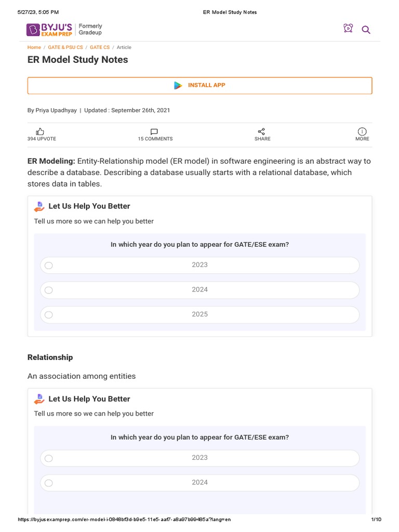This screenshot has height=532, width=399.
Task: Open the GATE & PSU CS breadcrumb
Action: [65, 47]
